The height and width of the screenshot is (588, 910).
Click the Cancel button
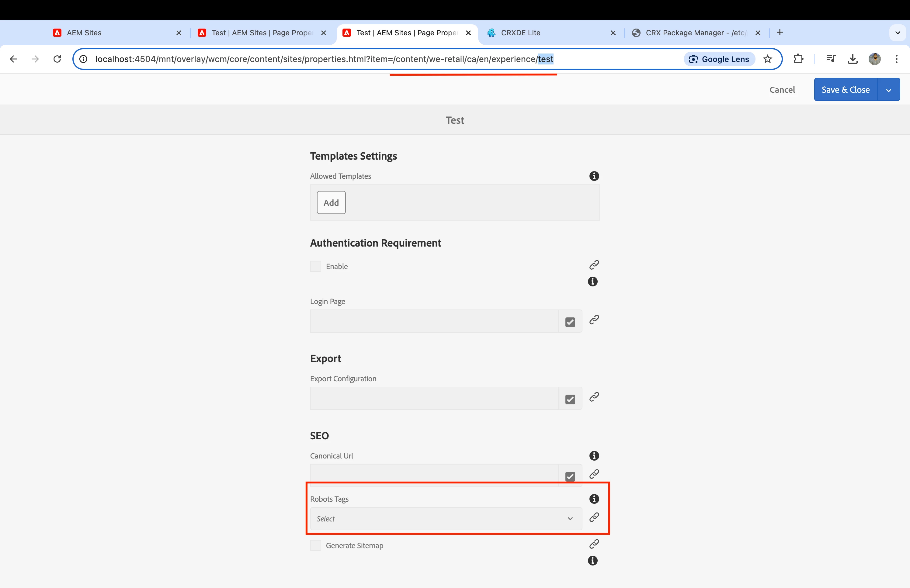pos(782,90)
